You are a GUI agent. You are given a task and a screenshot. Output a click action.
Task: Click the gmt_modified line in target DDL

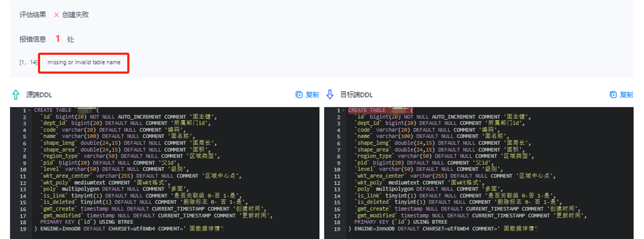tap(470, 215)
